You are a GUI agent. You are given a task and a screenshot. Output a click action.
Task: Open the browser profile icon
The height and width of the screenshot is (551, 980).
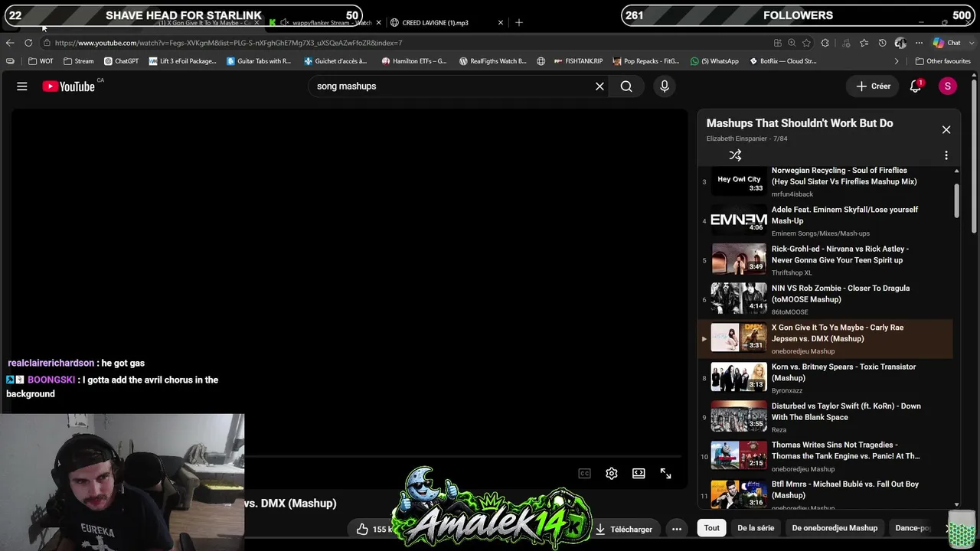(900, 43)
